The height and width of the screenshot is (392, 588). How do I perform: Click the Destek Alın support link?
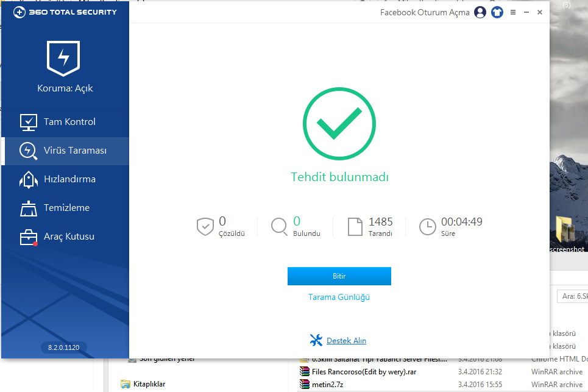[347, 341]
